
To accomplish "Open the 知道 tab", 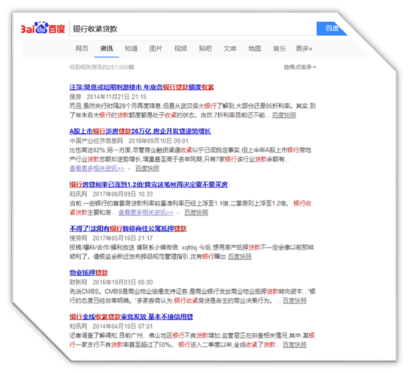I will 131,49.
